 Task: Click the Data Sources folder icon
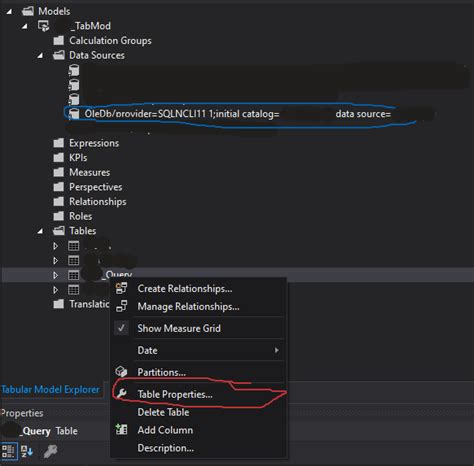(x=59, y=55)
